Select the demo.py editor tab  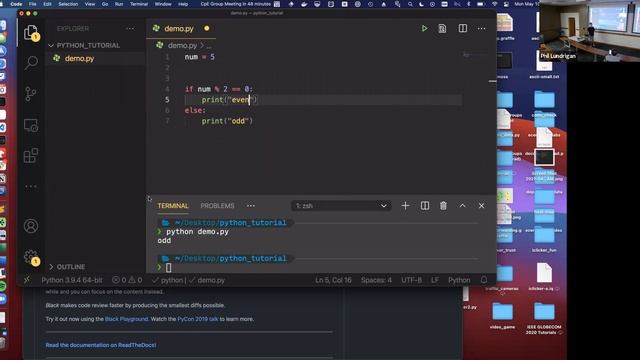(x=181, y=29)
